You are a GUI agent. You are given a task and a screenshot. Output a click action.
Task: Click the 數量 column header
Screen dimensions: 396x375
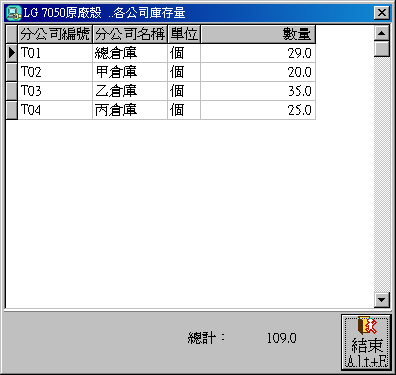tap(258, 34)
